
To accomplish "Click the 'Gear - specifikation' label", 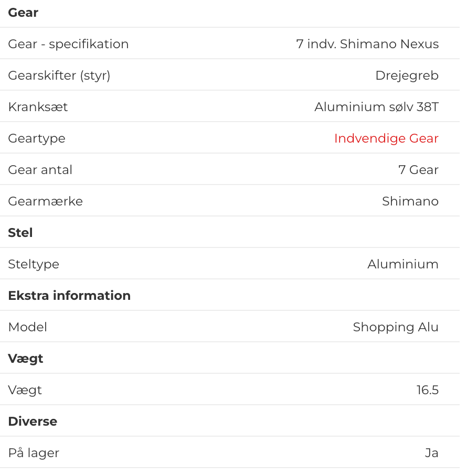I will (x=68, y=44).
